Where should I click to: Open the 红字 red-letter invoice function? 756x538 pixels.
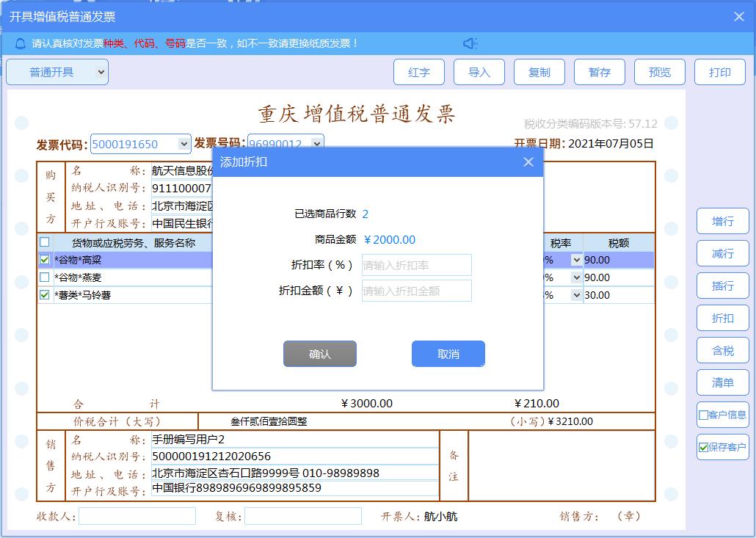pyautogui.click(x=421, y=71)
